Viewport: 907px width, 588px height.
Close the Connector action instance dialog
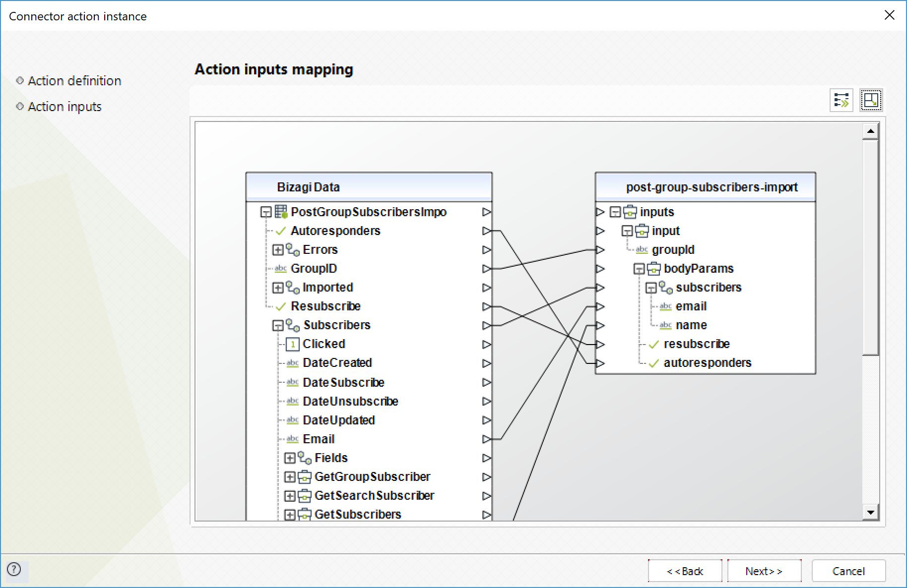(x=890, y=15)
